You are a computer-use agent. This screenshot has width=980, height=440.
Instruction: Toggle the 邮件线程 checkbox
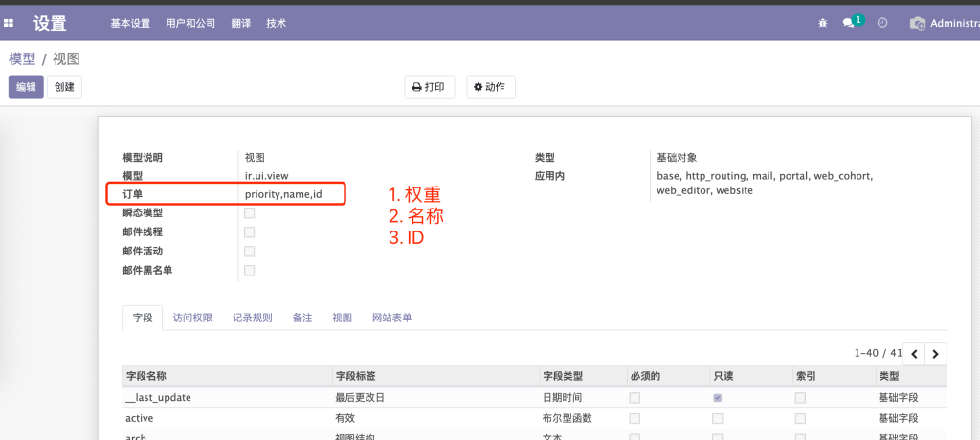250,232
